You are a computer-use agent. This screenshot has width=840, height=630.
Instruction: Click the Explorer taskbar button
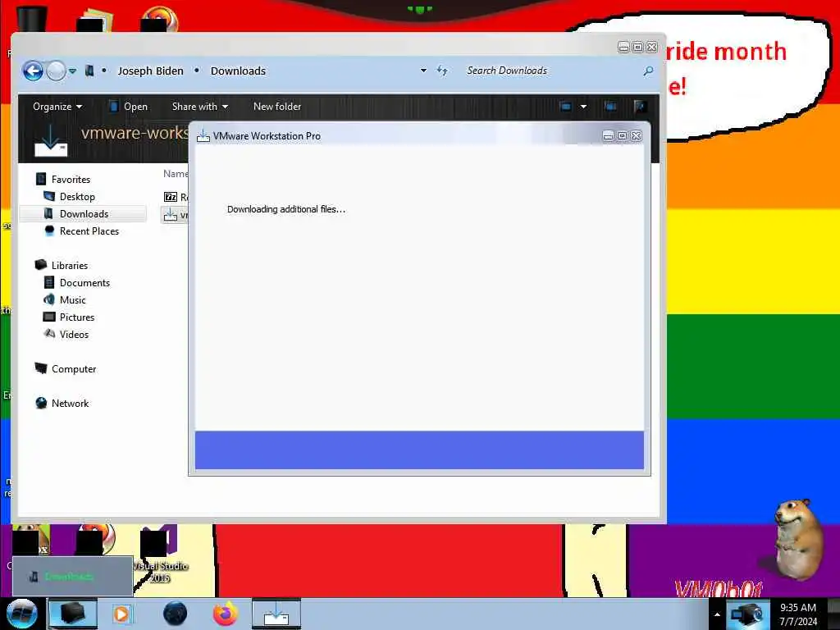click(x=73, y=614)
